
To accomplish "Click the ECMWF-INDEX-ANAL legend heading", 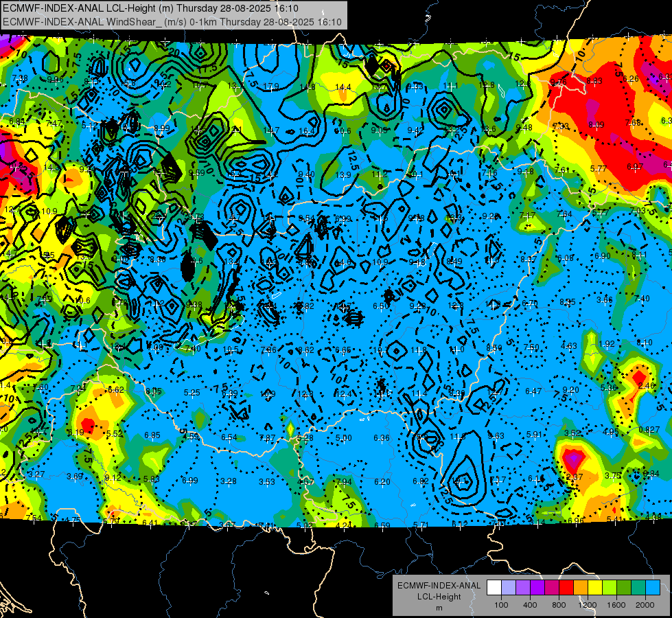I will click(x=439, y=586).
